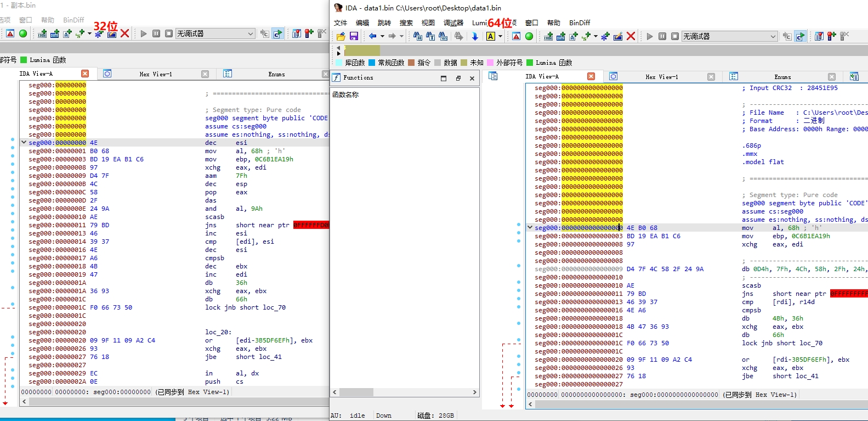The width and height of the screenshot is (868, 421).
Task: Click the yellow text search 'A' icon
Action: click(491, 36)
